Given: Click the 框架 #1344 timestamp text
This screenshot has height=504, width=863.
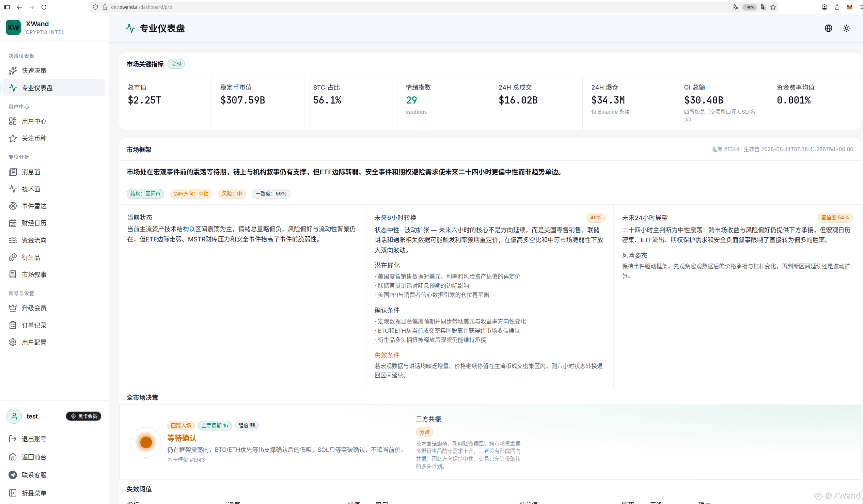Looking at the screenshot, I should point(783,149).
